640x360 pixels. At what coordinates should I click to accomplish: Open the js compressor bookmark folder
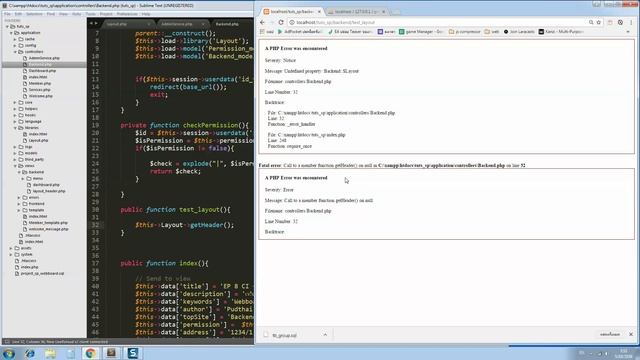[464, 32]
